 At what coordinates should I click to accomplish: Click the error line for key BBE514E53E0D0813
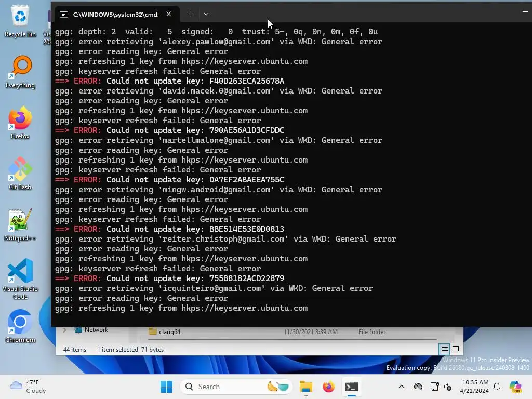(x=170, y=229)
